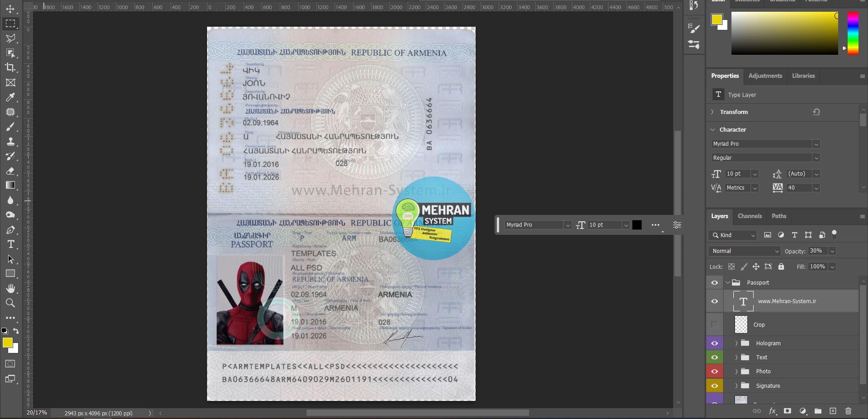Reset to default foreground and background colors
868x419 pixels.
(5, 331)
